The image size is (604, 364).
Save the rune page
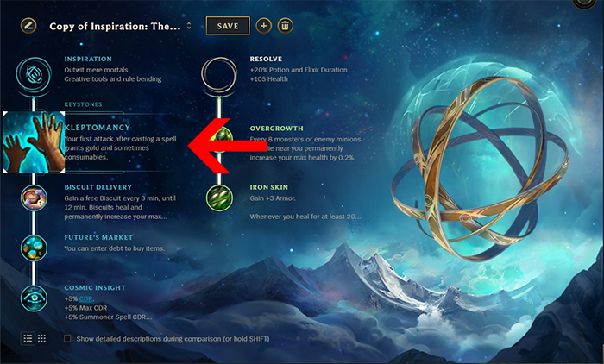coord(228,26)
